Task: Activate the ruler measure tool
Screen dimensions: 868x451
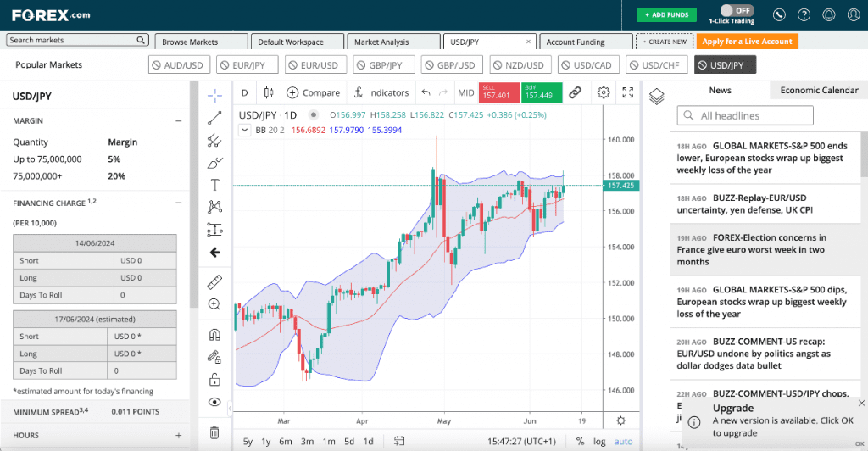Action: click(x=214, y=281)
